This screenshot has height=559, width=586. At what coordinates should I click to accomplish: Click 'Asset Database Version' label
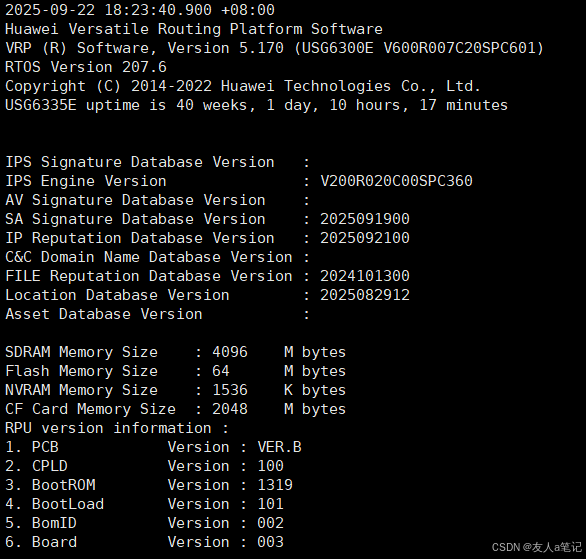[x=104, y=314]
